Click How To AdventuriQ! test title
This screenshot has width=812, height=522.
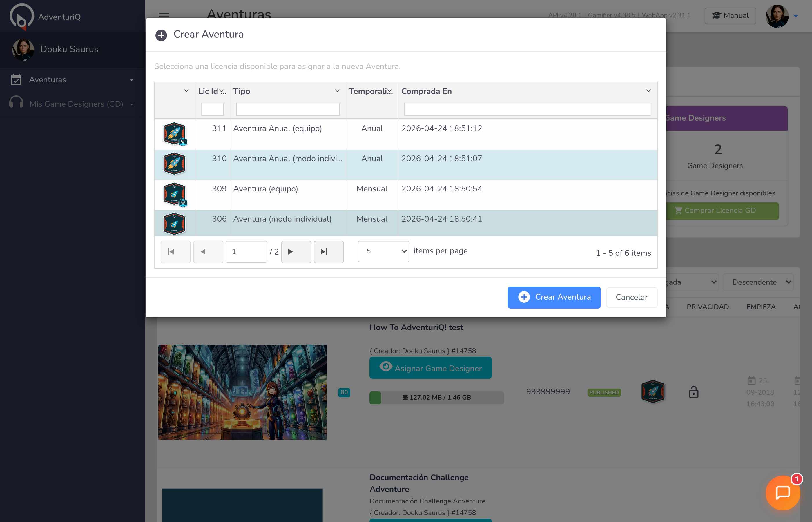[x=416, y=327]
